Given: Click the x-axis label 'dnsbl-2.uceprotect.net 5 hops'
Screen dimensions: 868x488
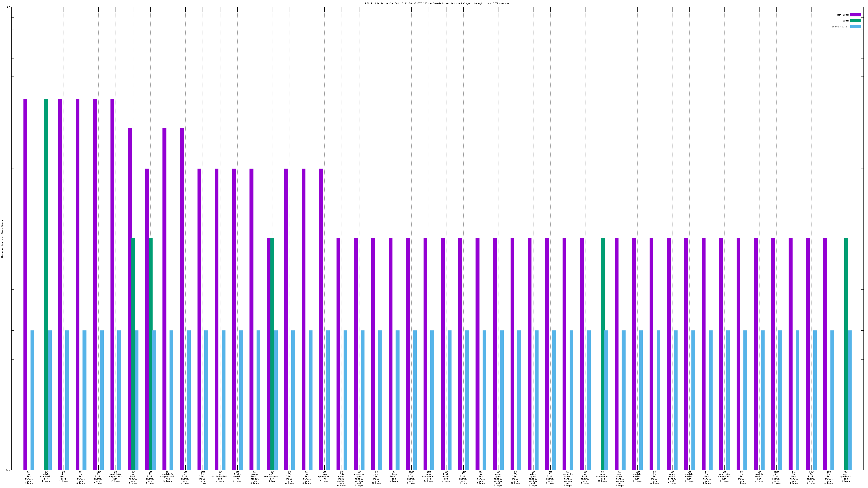Looking at the screenshot, I should coord(168,476).
